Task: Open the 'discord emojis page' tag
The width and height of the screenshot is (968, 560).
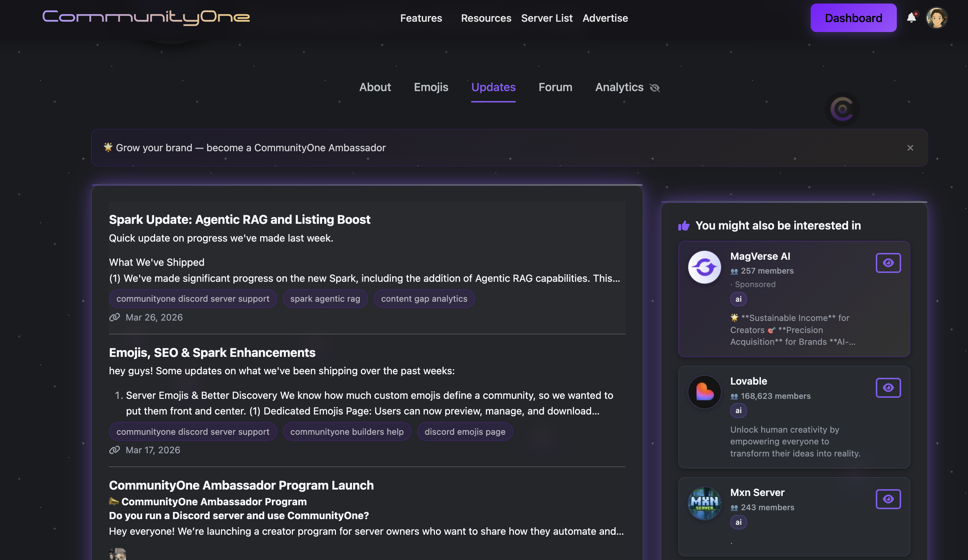Action: tap(465, 431)
